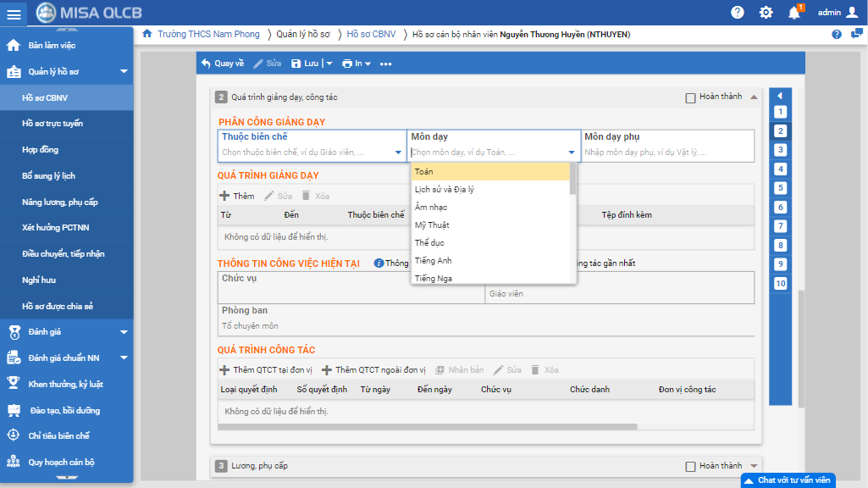Tick Hoàn thành checkbox for Lương, phụ cấp
Image resolution: width=868 pixels, height=488 pixels.
[x=690, y=466]
